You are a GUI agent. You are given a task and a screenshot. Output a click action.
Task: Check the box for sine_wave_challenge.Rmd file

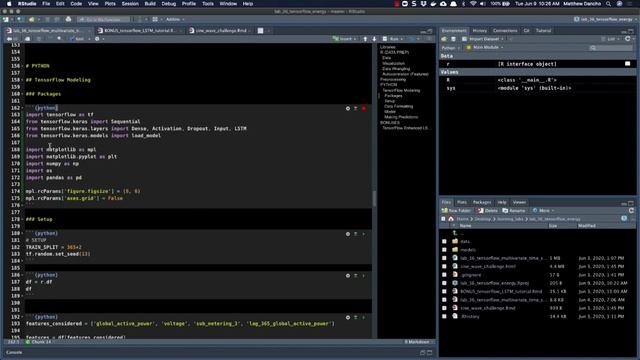444,308
